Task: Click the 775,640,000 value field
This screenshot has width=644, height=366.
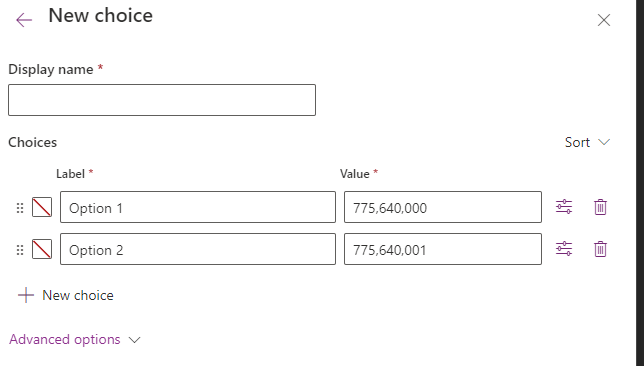Action: tap(443, 207)
